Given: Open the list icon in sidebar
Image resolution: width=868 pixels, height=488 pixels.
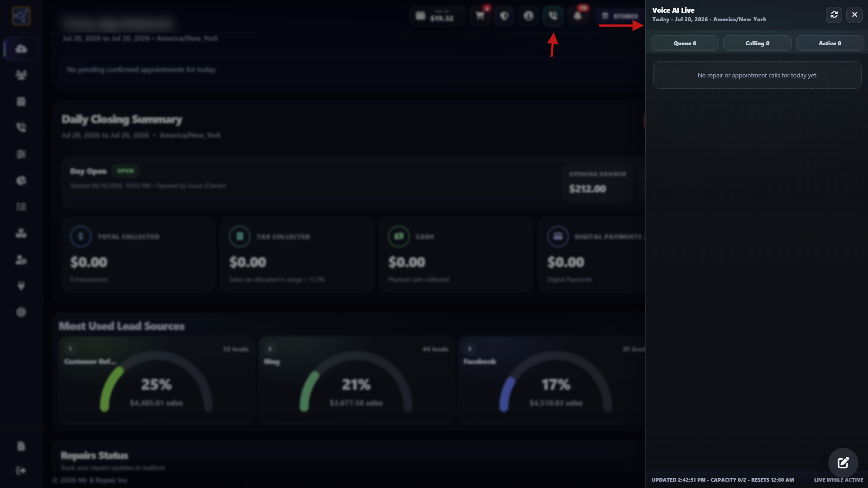Looking at the screenshot, I should [21, 207].
